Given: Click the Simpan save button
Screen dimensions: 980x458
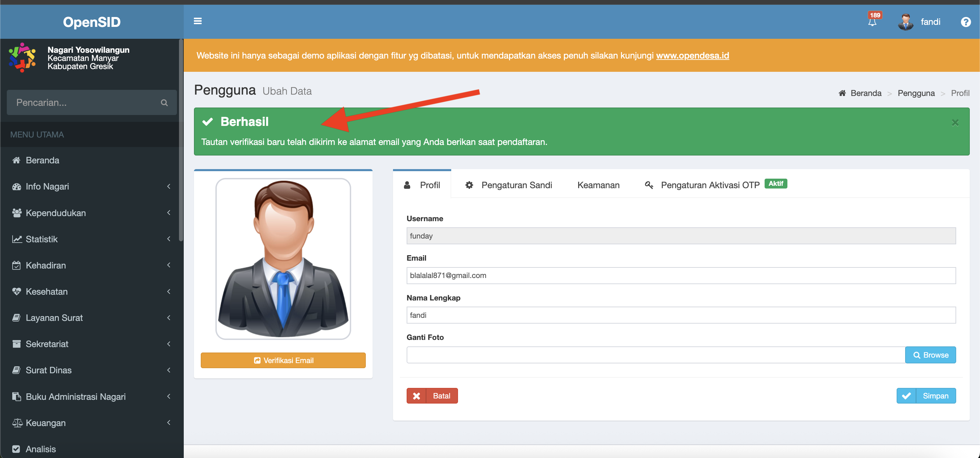Looking at the screenshot, I should point(926,396).
